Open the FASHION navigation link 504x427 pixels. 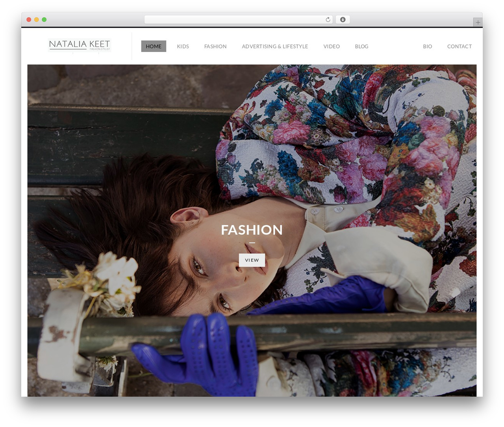[215, 46]
